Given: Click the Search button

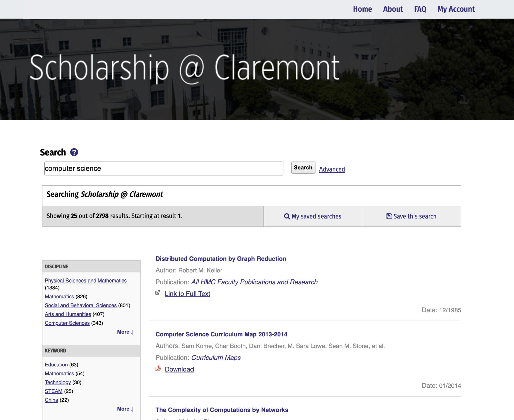Looking at the screenshot, I should point(303,167).
